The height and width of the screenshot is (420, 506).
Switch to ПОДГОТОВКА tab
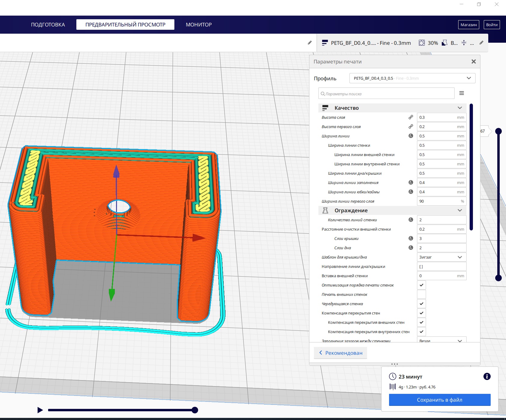click(x=48, y=25)
